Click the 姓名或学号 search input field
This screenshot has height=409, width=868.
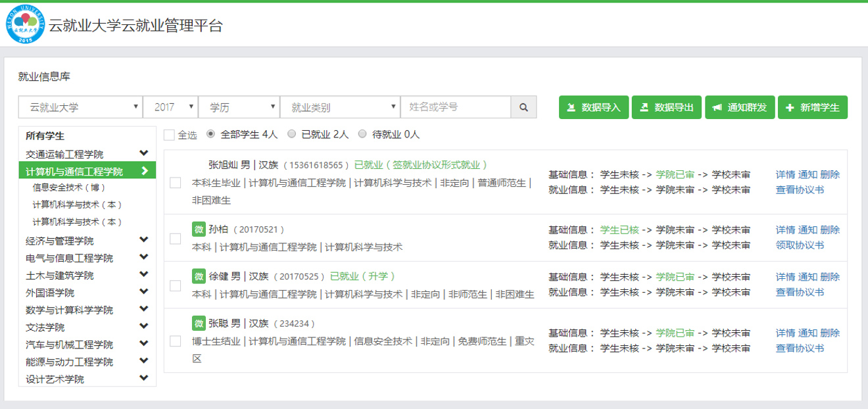[456, 107]
